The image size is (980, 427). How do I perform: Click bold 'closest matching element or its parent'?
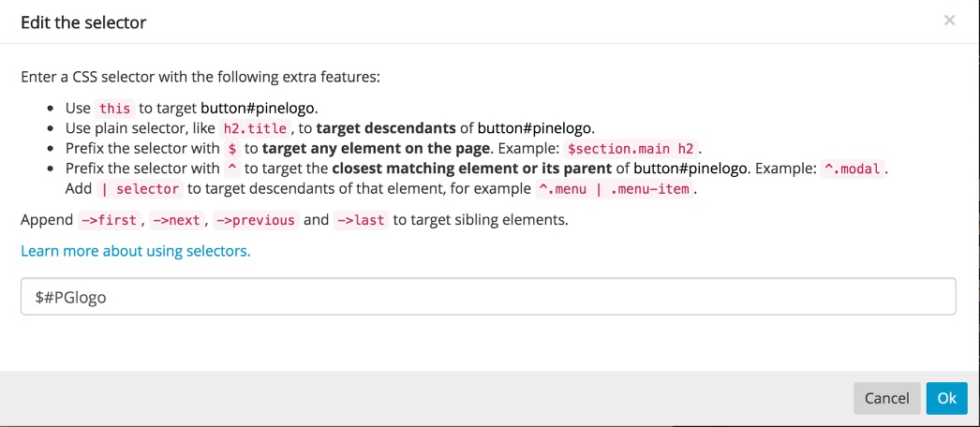pyautogui.click(x=472, y=169)
